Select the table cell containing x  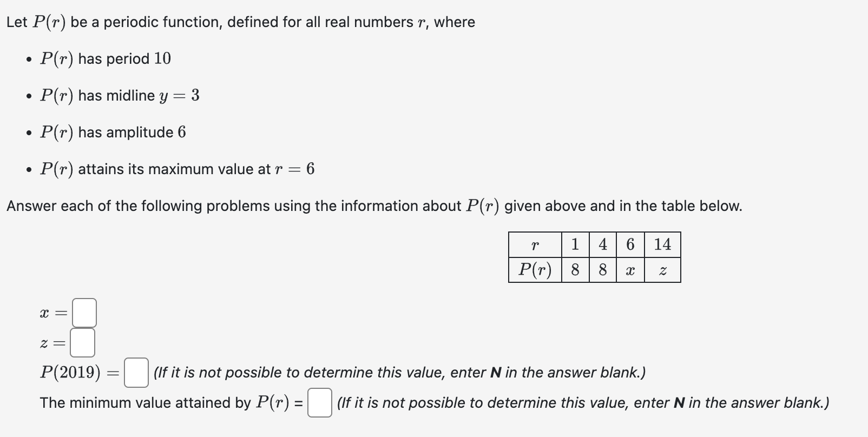629,270
